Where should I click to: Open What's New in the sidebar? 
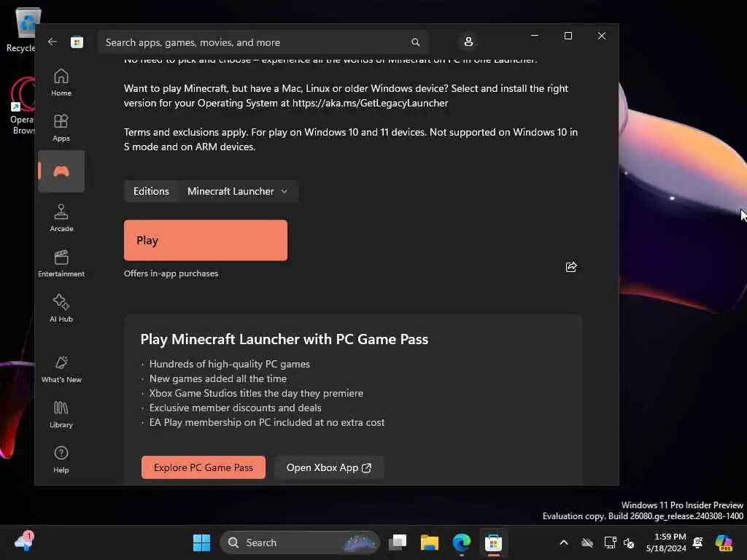(x=61, y=369)
